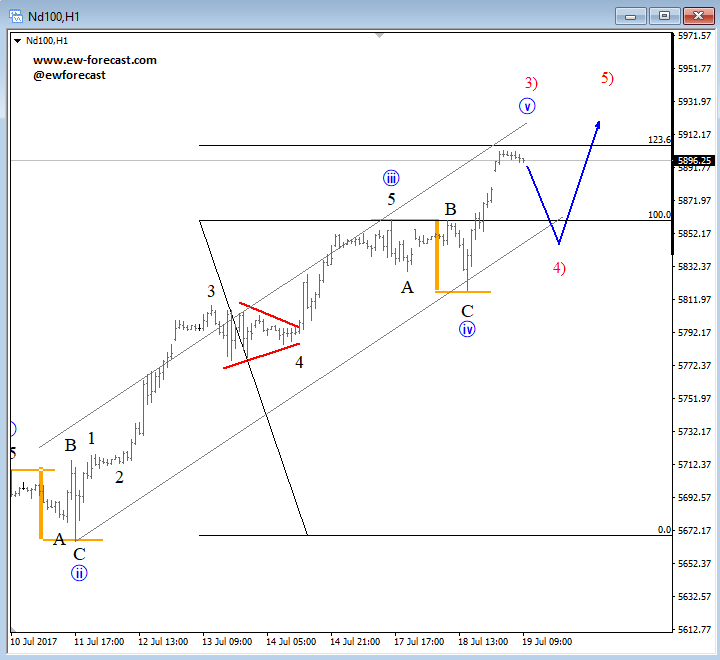720x660 pixels.
Task: Select the 123.6 Fibonacci level label
Action: tap(660, 140)
